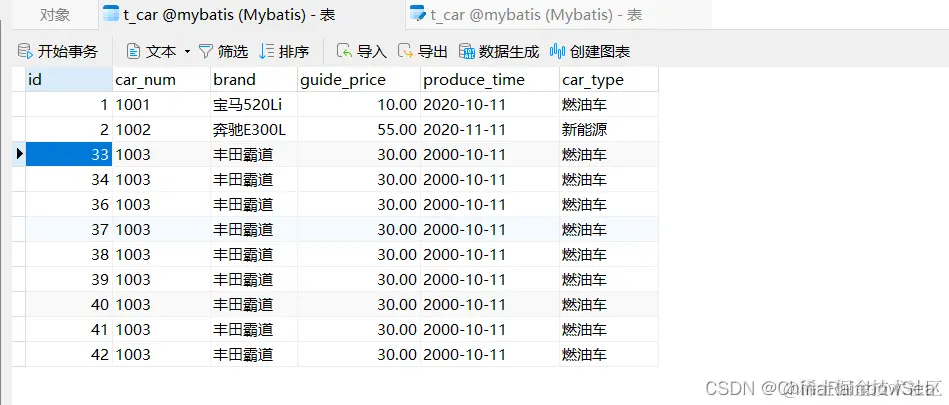949x405 pixels.
Task: Select the id cell 36
Action: coord(68,205)
